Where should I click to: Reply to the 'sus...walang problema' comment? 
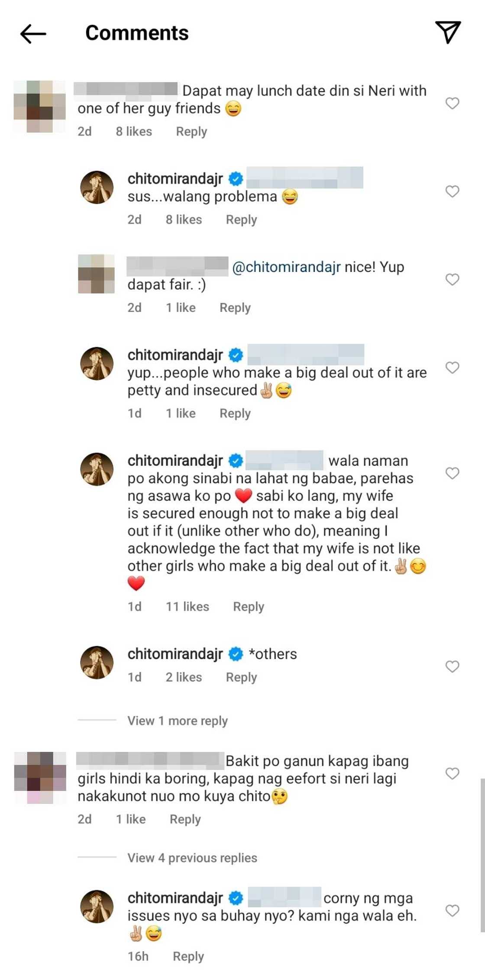(x=241, y=220)
